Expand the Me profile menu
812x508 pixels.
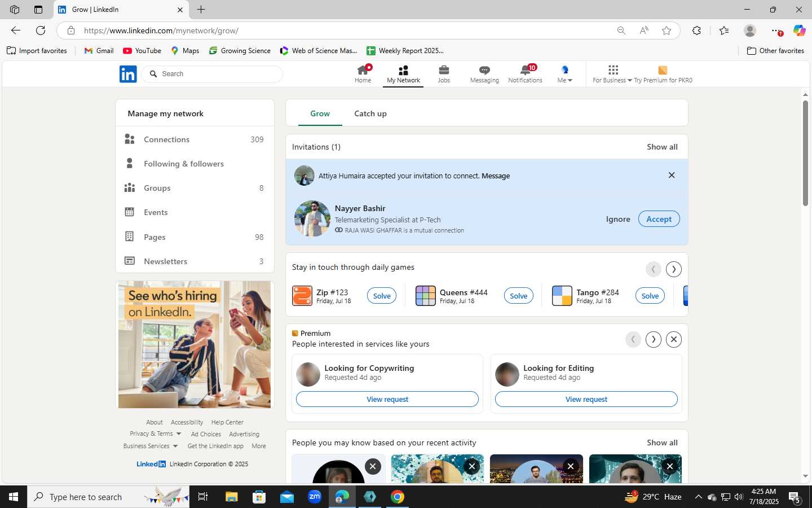coord(564,74)
